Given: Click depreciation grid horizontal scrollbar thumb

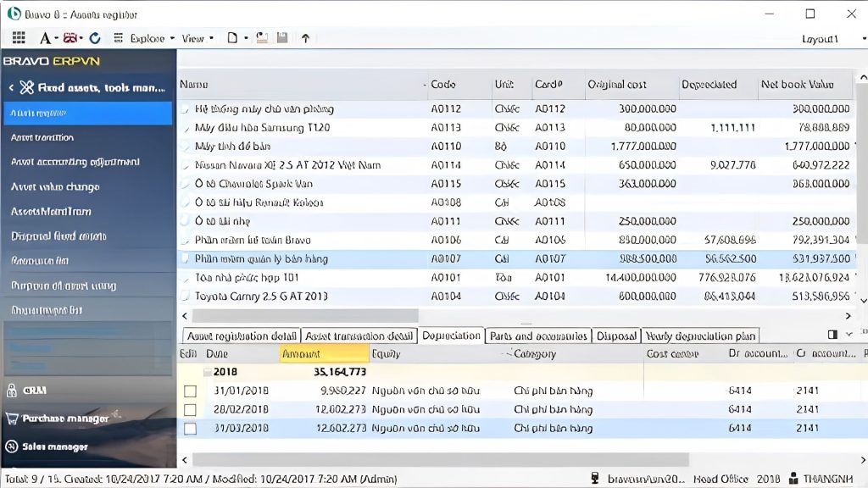Looking at the screenshot, I should coord(441,460).
